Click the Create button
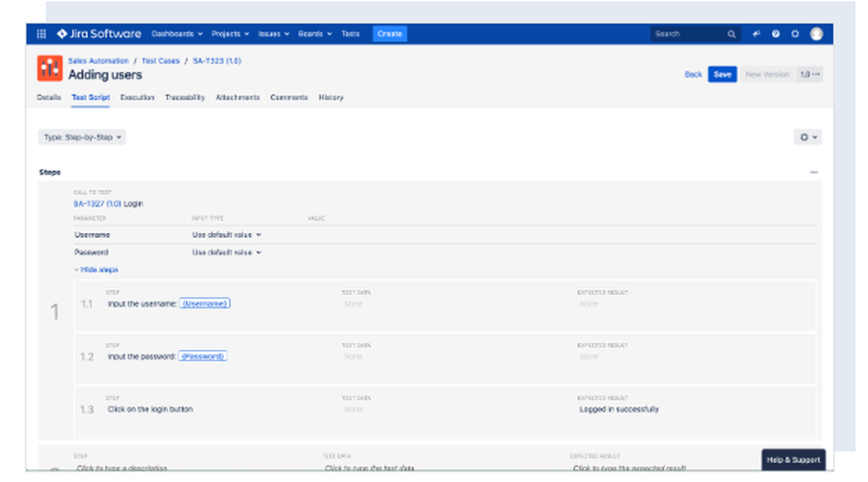Screen dimensions: 868x482 [390, 34]
